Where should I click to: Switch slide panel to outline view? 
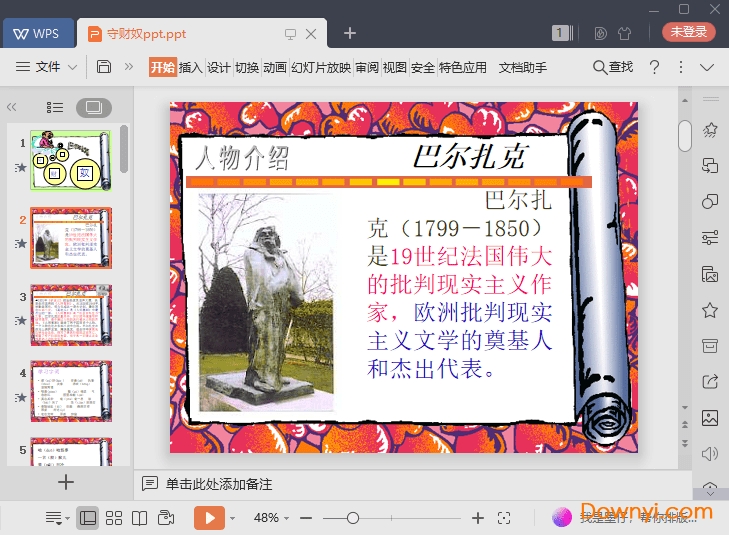click(55, 108)
